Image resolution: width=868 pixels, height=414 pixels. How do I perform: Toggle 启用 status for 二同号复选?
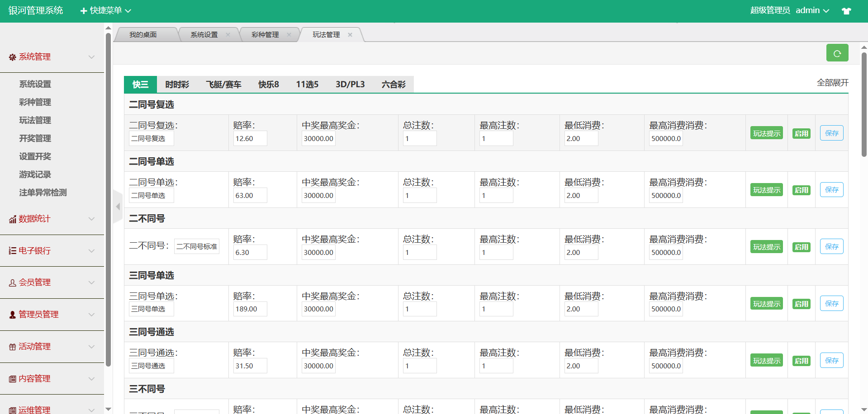801,133
